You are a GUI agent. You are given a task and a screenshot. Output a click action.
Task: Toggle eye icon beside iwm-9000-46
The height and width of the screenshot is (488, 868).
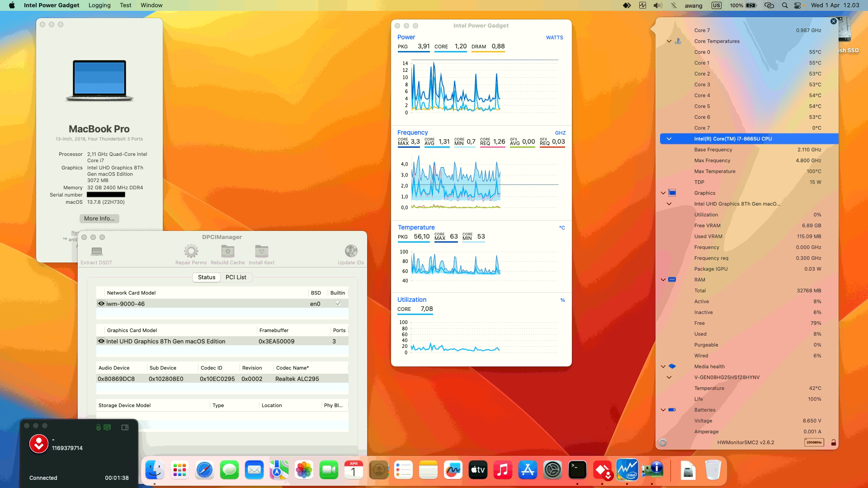(101, 304)
